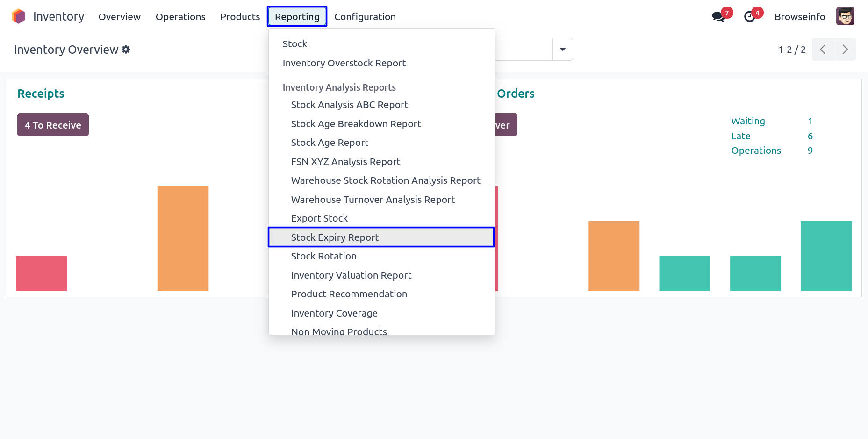The image size is (868, 439).
Task: Expand the search options dropdown arrow
Action: click(x=563, y=50)
